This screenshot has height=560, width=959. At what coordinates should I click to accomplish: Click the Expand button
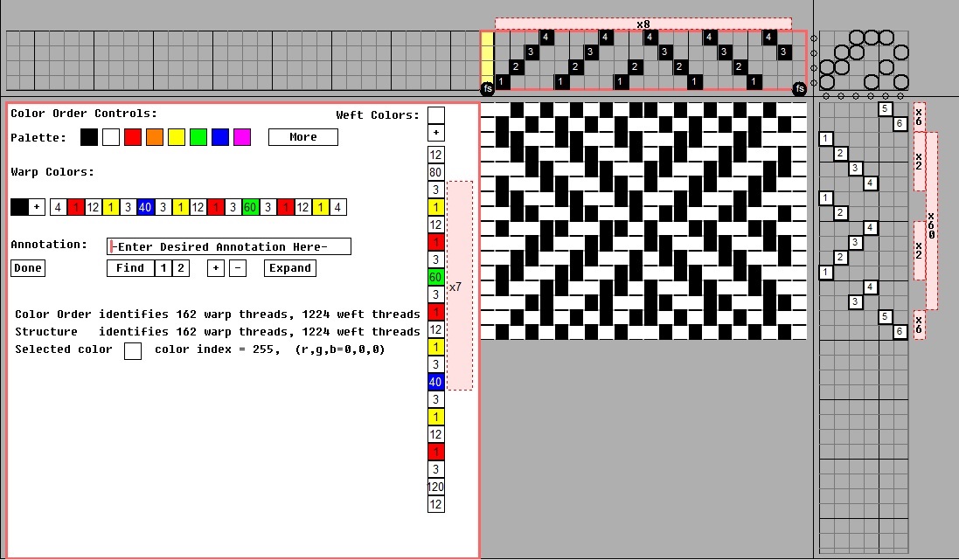(x=289, y=268)
